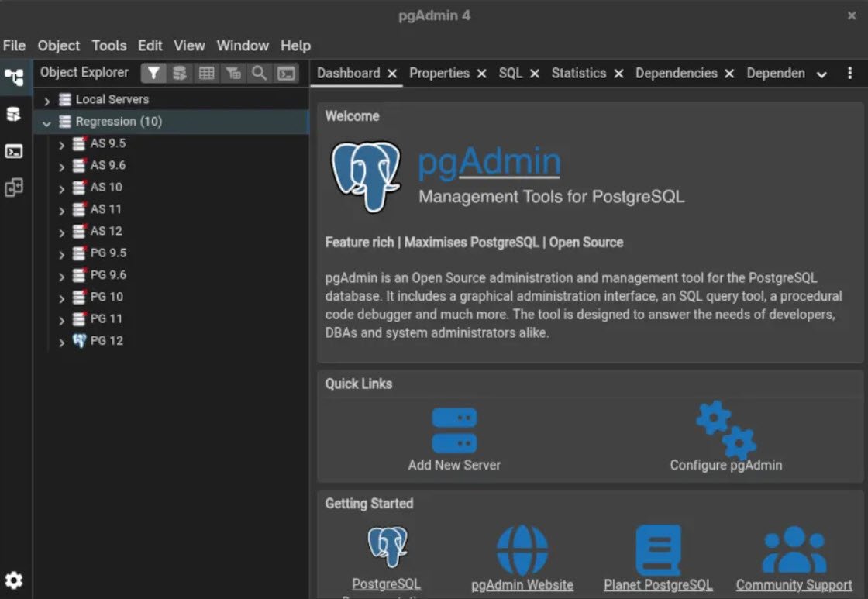Visit the Planet PostgreSQL link
Image resolution: width=868 pixels, height=599 pixels.
(658, 584)
